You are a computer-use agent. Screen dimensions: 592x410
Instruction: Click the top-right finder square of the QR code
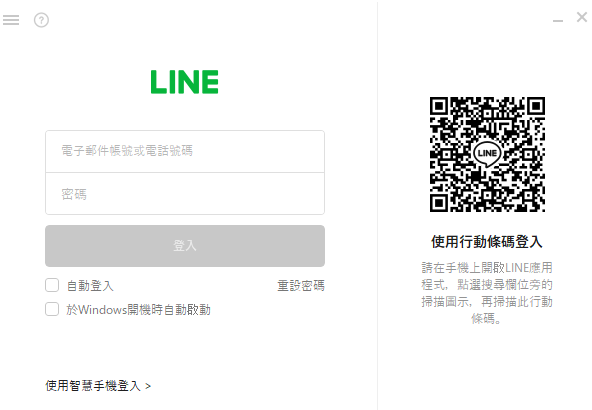(536, 106)
